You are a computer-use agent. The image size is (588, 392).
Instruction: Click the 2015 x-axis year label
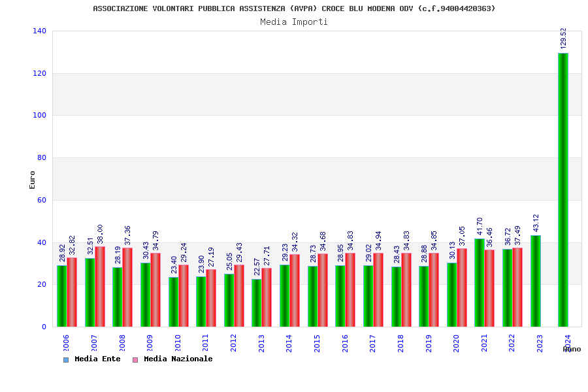pos(317,343)
